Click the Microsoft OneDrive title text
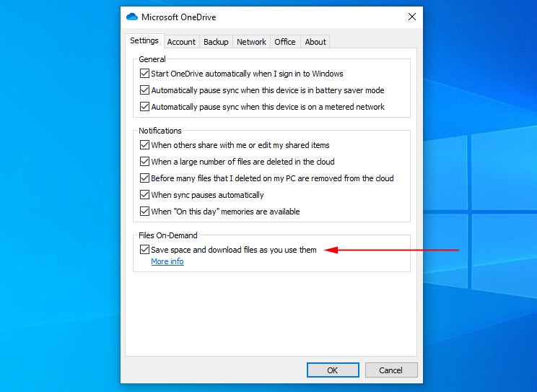This screenshot has width=537, height=392. [179, 17]
